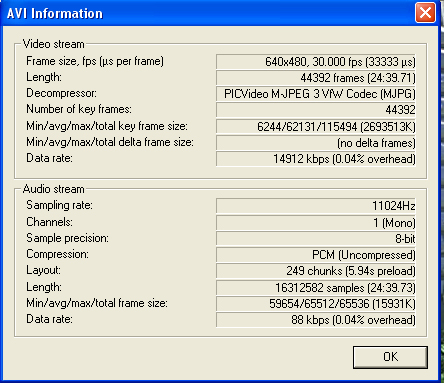
Task: Close the AVI Information dialog
Action: (x=425, y=13)
